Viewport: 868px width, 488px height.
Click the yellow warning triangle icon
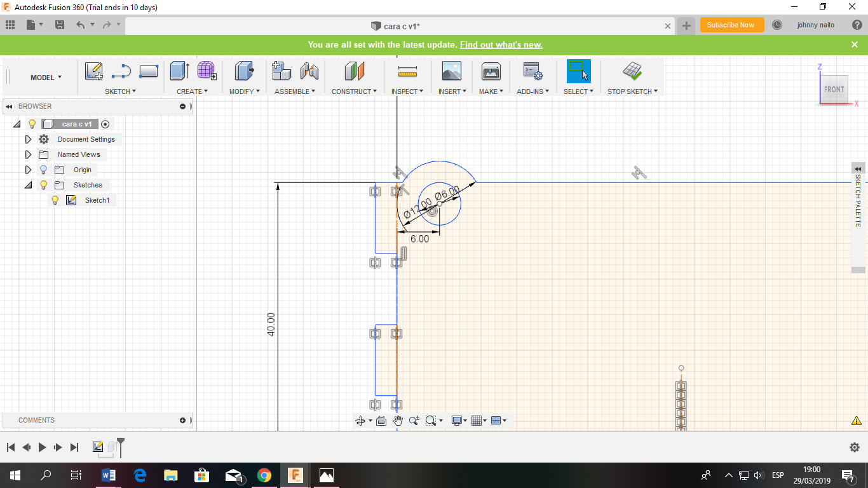tap(857, 421)
